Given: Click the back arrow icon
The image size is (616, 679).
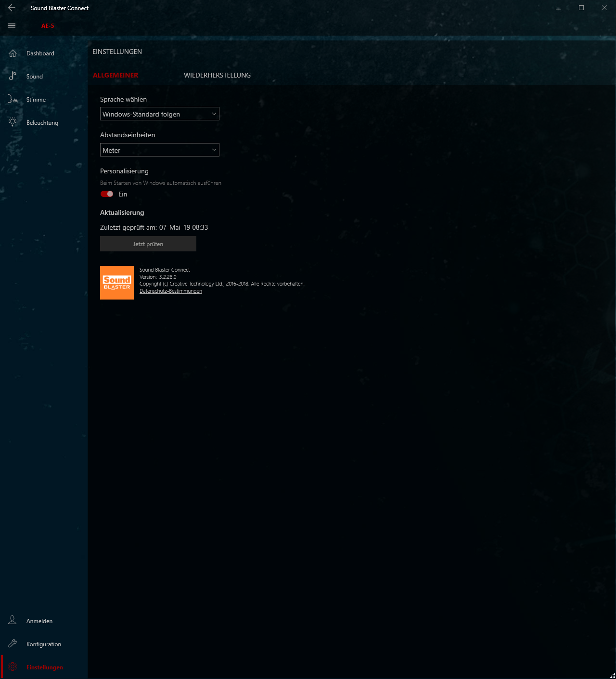Looking at the screenshot, I should (12, 8).
